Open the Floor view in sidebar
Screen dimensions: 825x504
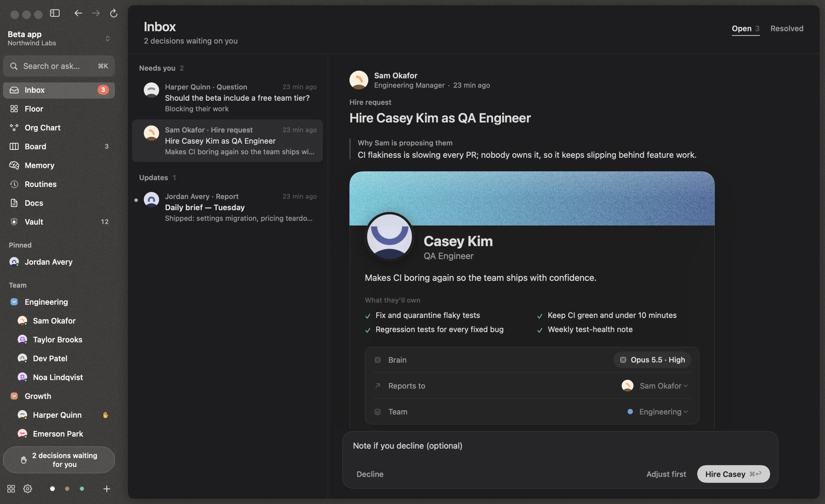pos(59,109)
